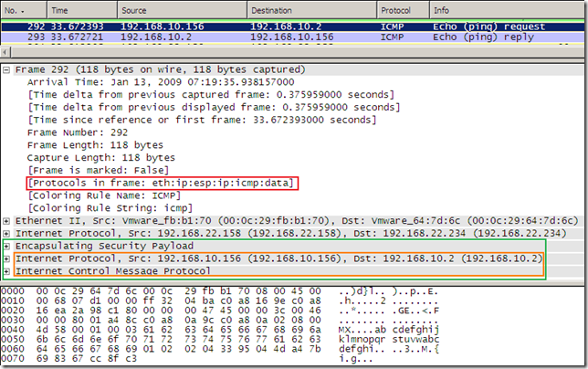Expand Internet Protocol 192.168.22.158 section
The image size is (588, 369).
click(8, 233)
